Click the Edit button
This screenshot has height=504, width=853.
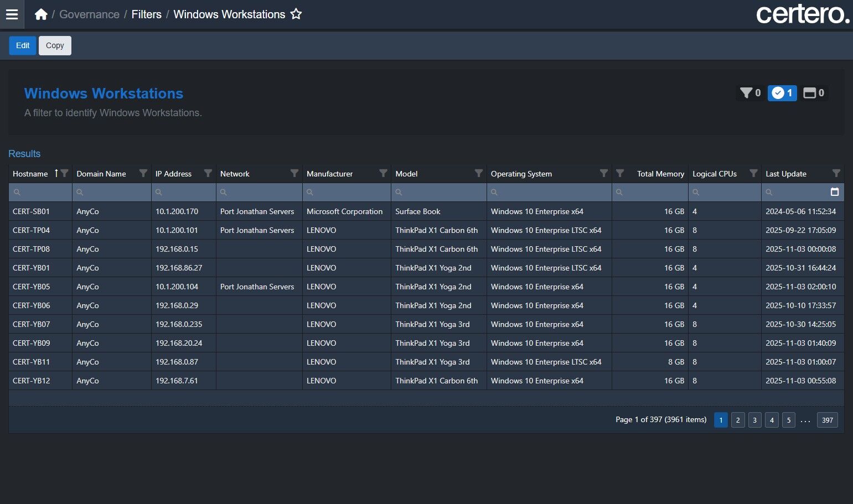(23, 45)
